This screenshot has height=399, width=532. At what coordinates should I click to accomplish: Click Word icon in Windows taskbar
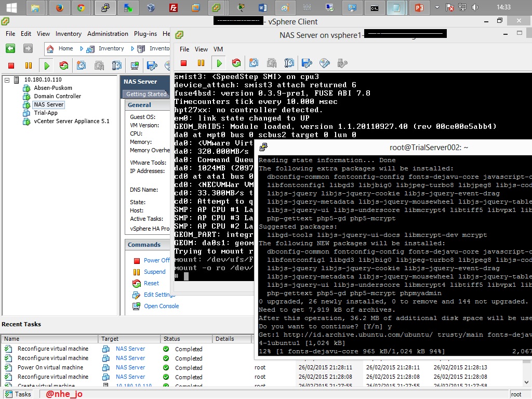point(262,7)
